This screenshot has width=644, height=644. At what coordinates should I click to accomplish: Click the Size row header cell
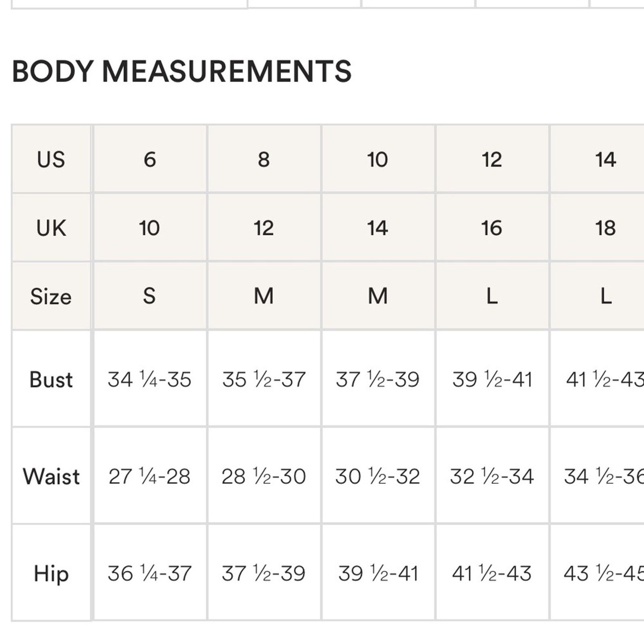pyautogui.click(x=51, y=296)
